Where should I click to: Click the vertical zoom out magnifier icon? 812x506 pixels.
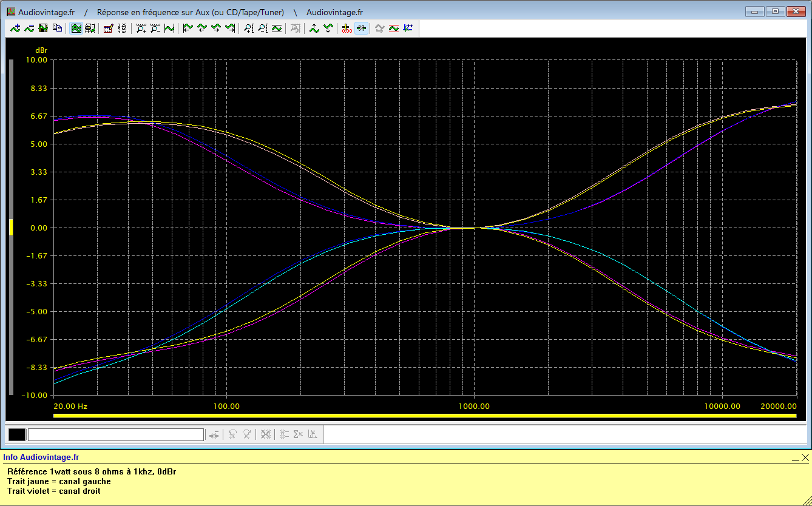[x=263, y=28]
